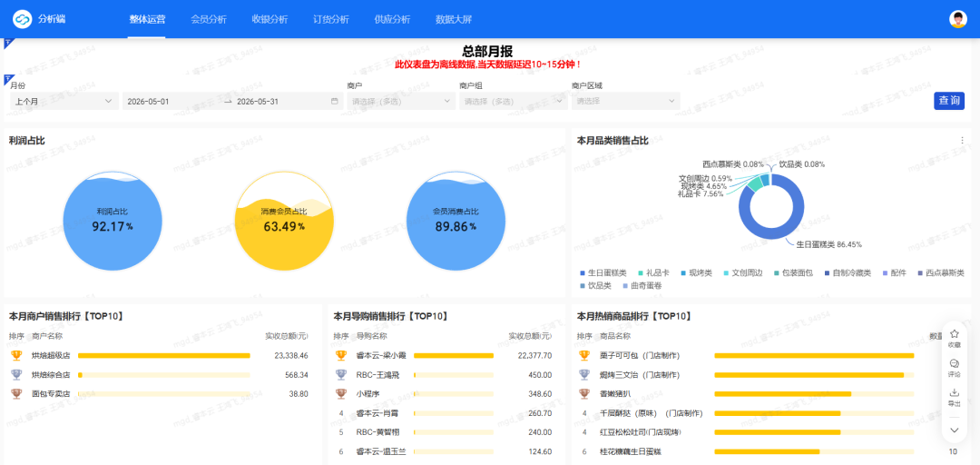Image resolution: width=980 pixels, height=465 pixels.
Task: Click the 分析端 cloud logo icon
Action: (23, 19)
